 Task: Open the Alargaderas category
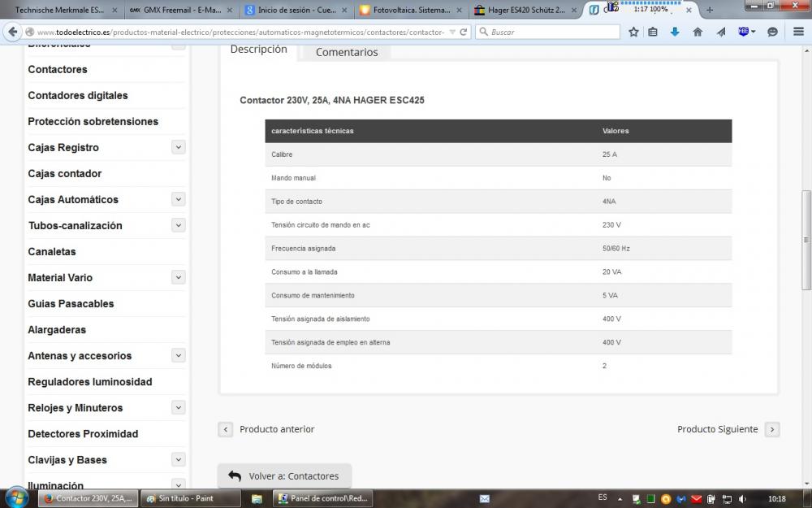[57, 330]
